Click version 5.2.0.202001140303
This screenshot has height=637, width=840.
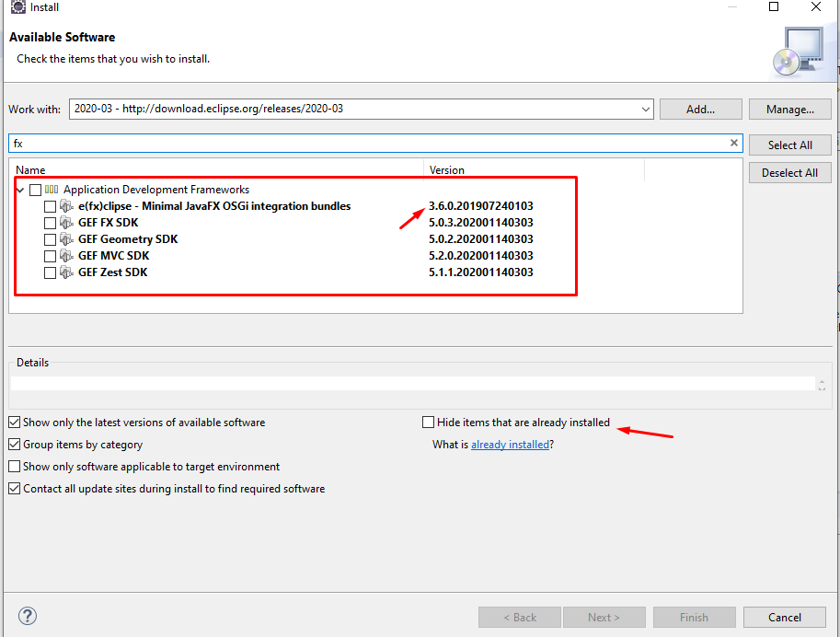481,256
